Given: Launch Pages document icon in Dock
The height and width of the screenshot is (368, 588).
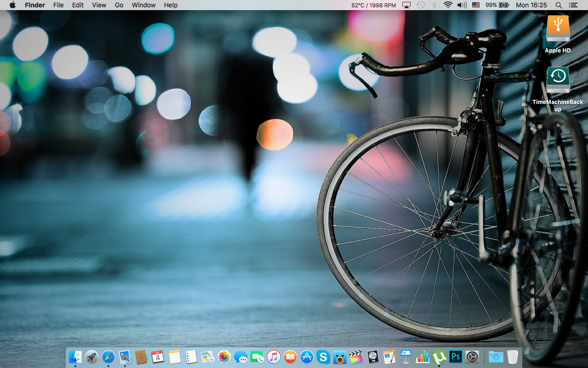Looking at the screenshot, I should 389,356.
